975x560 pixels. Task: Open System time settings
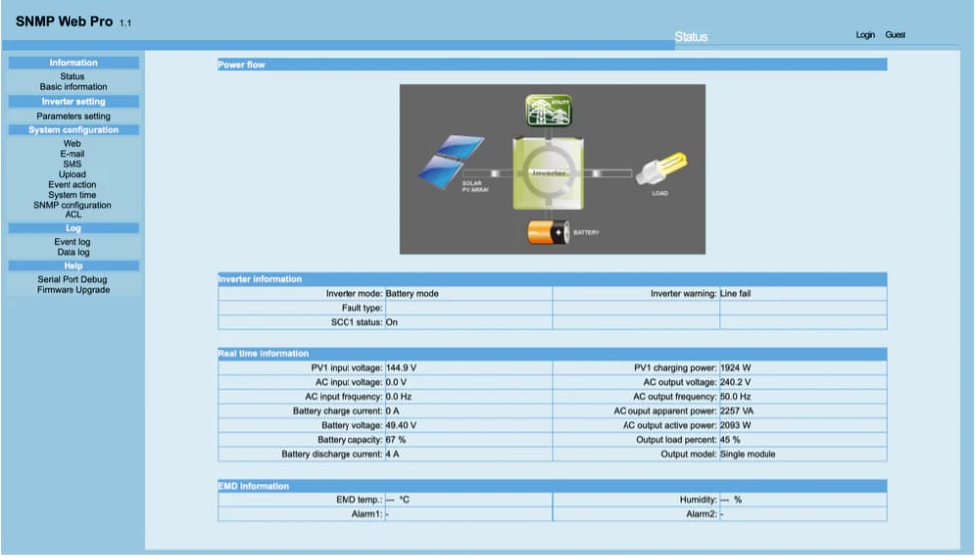tap(72, 195)
